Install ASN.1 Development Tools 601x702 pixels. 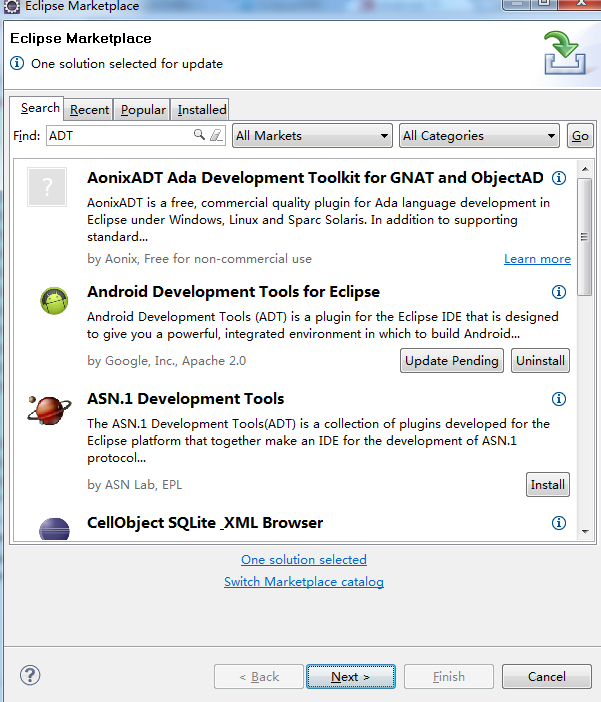point(548,485)
